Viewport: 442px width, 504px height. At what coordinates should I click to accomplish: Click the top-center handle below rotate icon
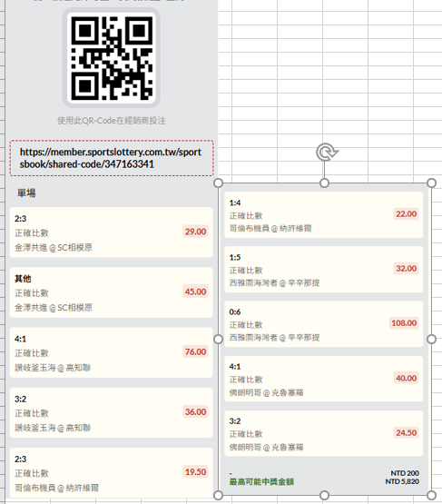(x=324, y=183)
